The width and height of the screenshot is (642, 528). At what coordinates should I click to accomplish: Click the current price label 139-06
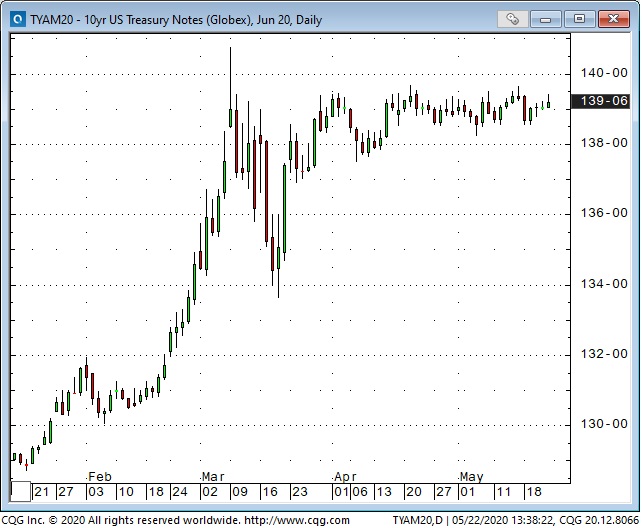pyautogui.click(x=600, y=101)
